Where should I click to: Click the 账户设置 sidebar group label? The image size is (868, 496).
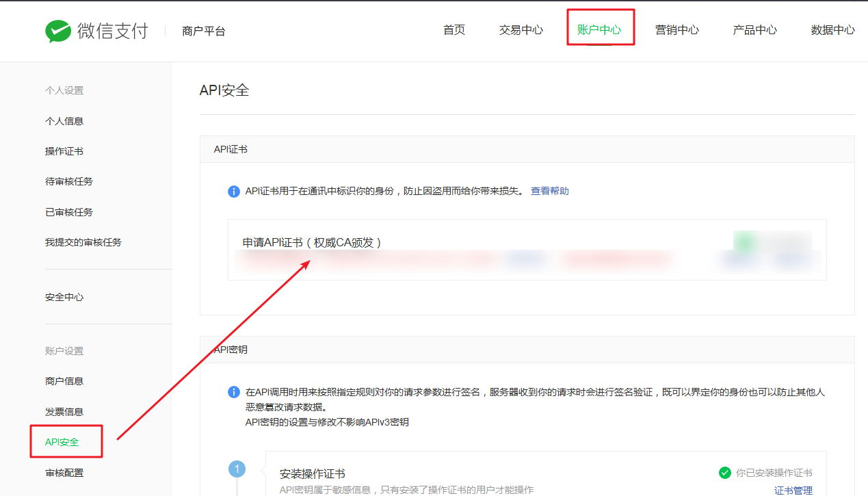(64, 351)
